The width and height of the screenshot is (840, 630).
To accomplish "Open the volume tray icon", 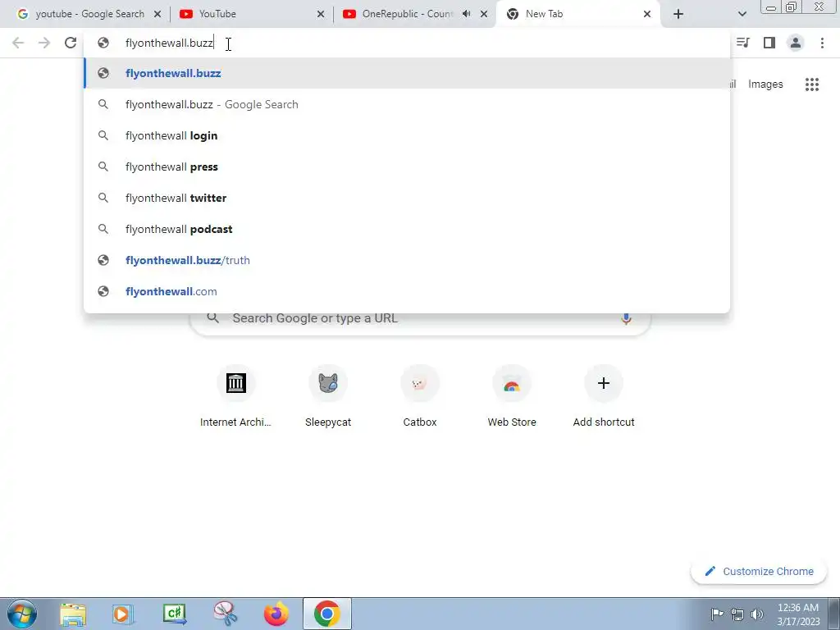I will click(x=757, y=614).
